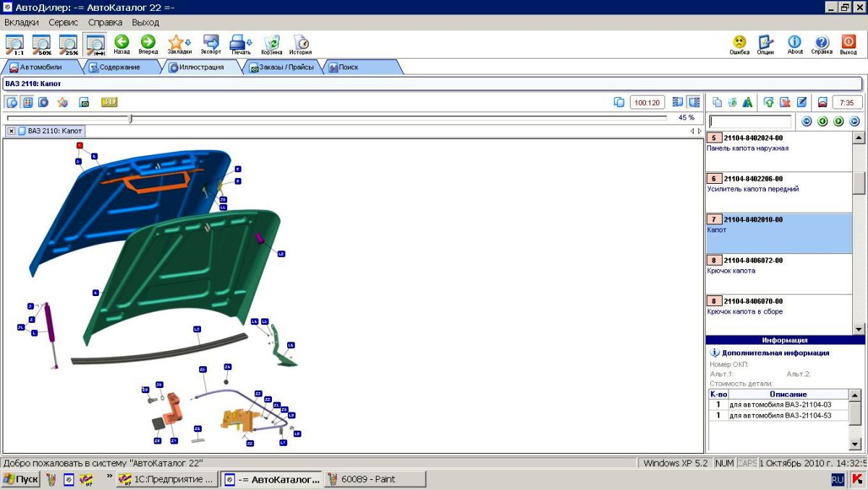868x490 pixels.
Task: Click the first illustration view-mode icon
Action: click(12, 102)
